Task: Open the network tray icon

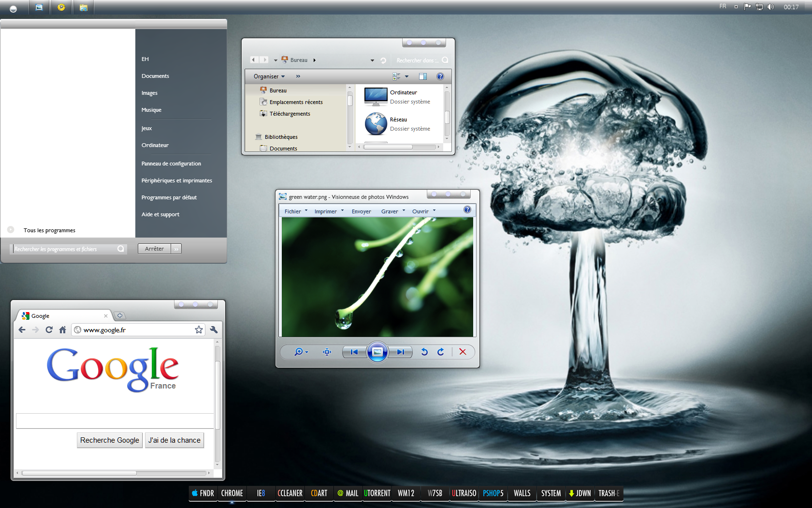Action: point(759,7)
